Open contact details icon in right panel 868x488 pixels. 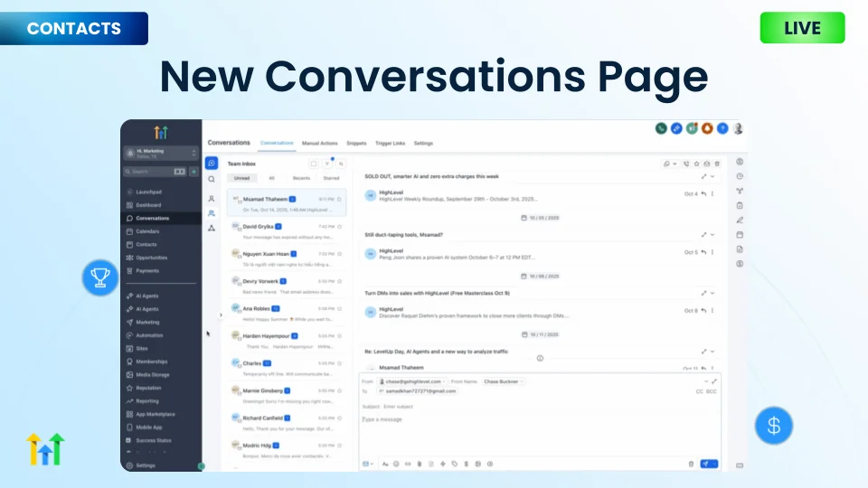tap(740, 162)
